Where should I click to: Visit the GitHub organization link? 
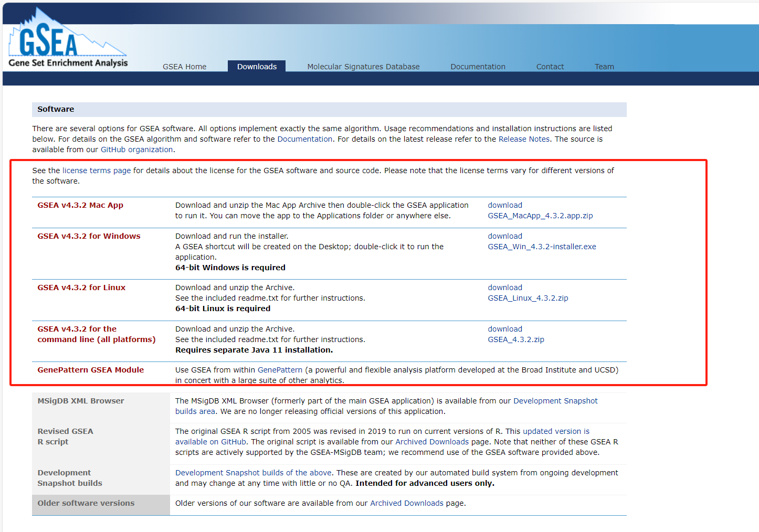point(137,150)
